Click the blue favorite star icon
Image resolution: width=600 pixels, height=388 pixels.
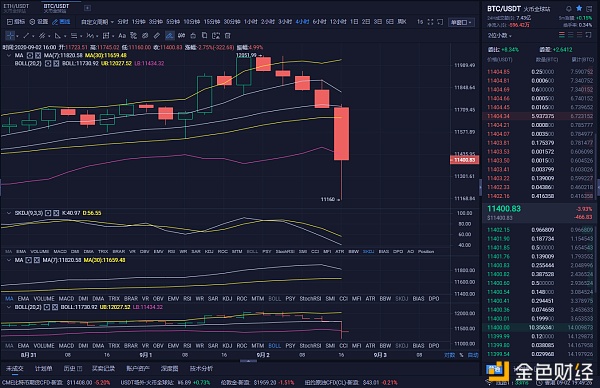(579, 8)
